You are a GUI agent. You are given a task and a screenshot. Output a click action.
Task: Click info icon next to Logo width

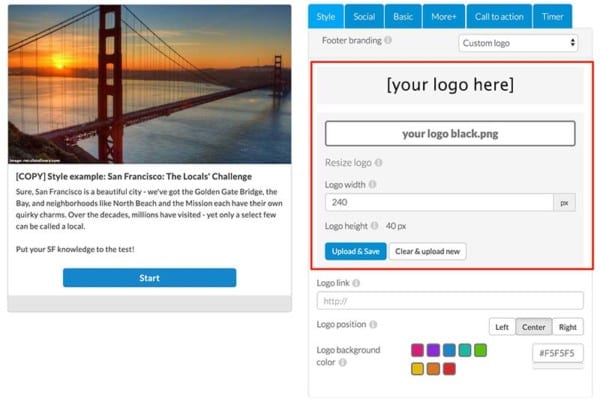coord(372,184)
